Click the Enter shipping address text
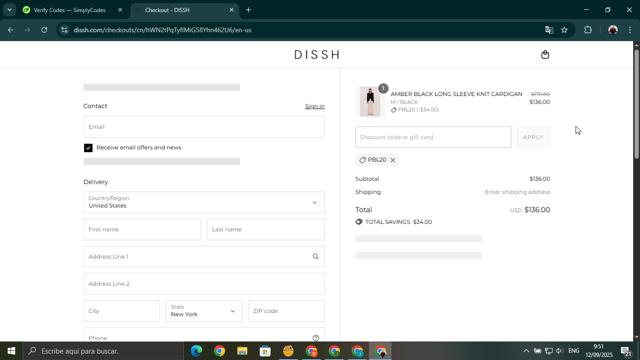This screenshot has height=360, width=640. point(517,192)
